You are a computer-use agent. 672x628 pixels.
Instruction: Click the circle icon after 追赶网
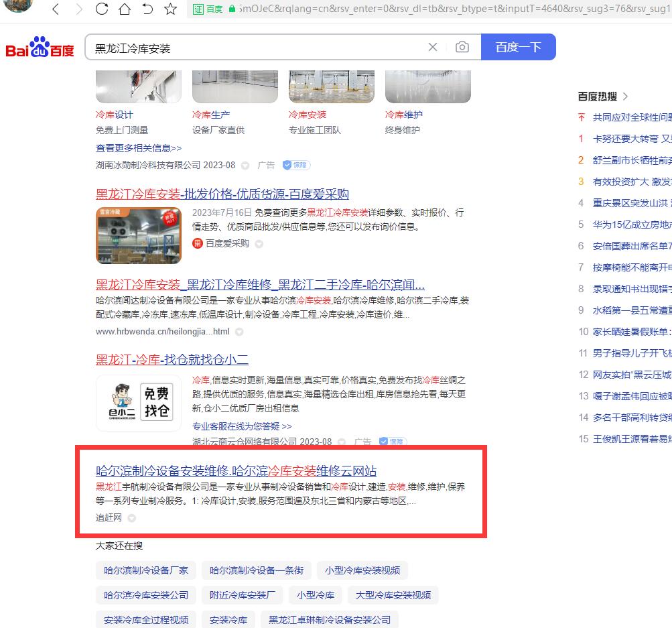(131, 518)
